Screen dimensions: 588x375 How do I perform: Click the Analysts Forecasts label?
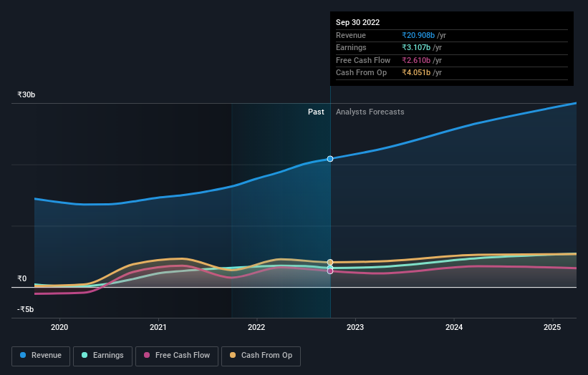[x=370, y=112]
